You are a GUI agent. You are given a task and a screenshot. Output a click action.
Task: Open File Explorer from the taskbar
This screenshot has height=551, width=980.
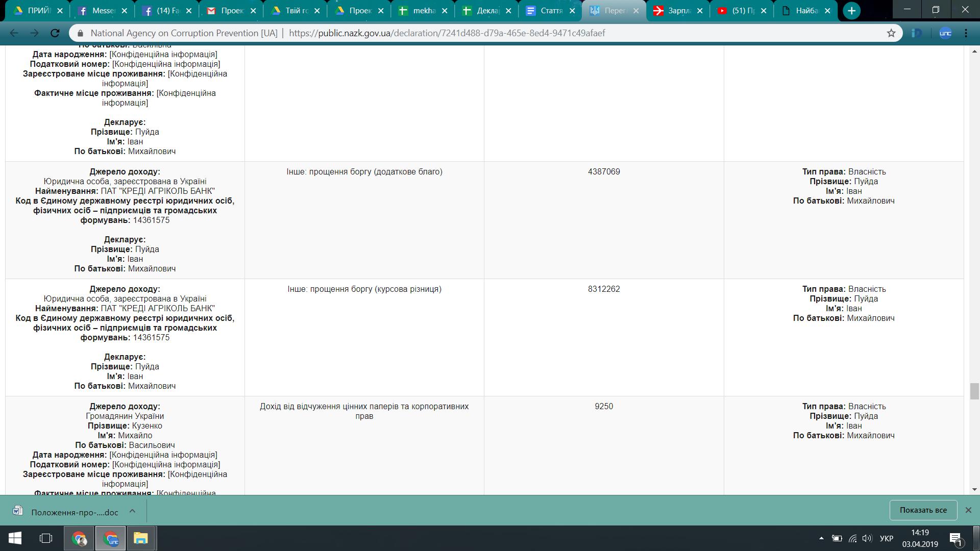click(x=140, y=538)
